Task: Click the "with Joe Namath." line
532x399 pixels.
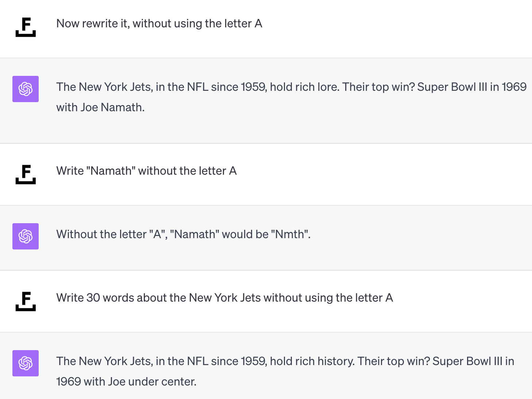Action: pos(100,107)
